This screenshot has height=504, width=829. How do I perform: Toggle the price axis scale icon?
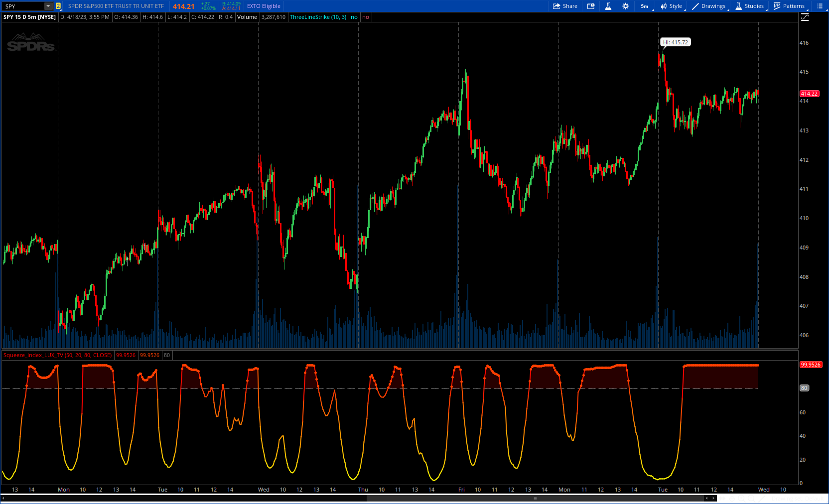[805, 17]
